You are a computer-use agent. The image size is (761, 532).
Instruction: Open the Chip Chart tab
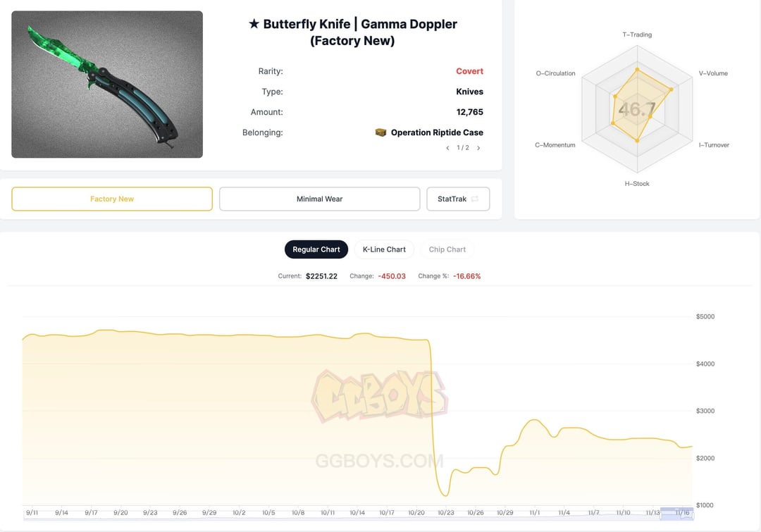coord(447,249)
